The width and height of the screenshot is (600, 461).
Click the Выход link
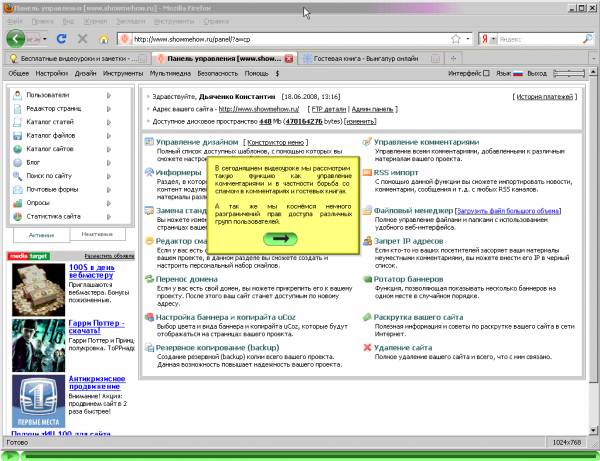click(x=537, y=73)
